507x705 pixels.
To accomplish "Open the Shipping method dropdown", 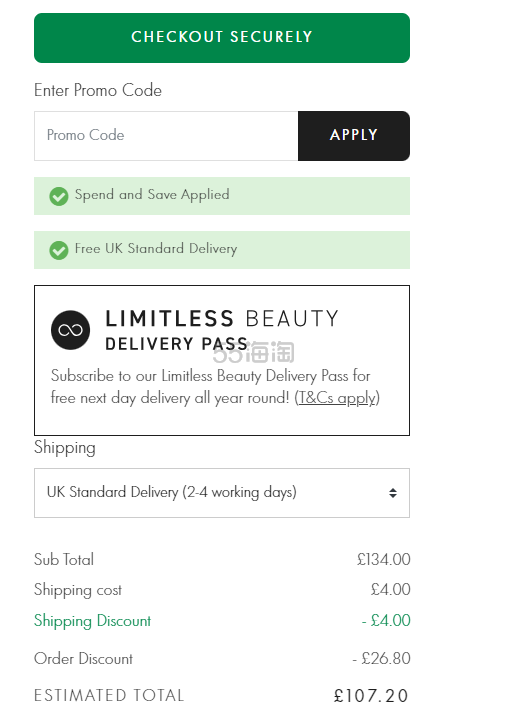I will [x=222, y=493].
